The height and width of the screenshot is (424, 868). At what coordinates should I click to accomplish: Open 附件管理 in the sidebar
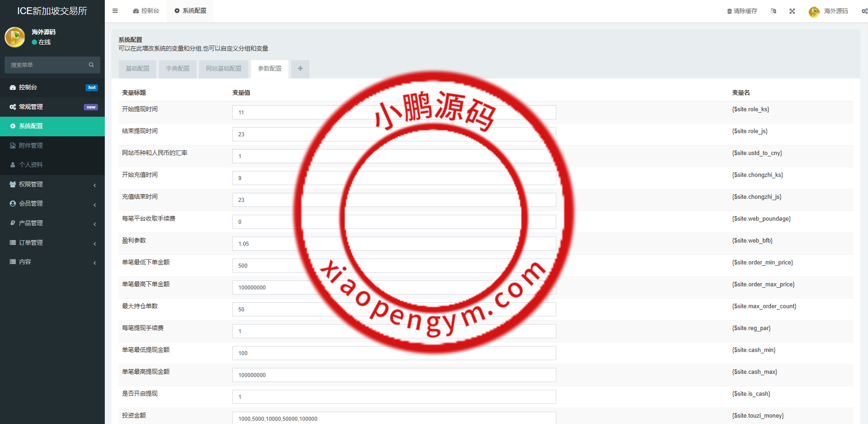coord(31,146)
